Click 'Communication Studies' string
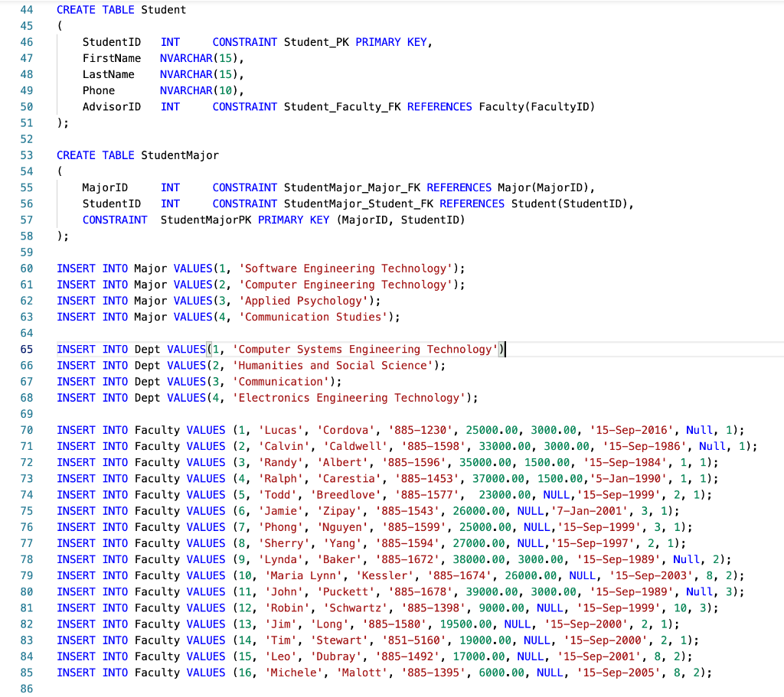 point(313,318)
